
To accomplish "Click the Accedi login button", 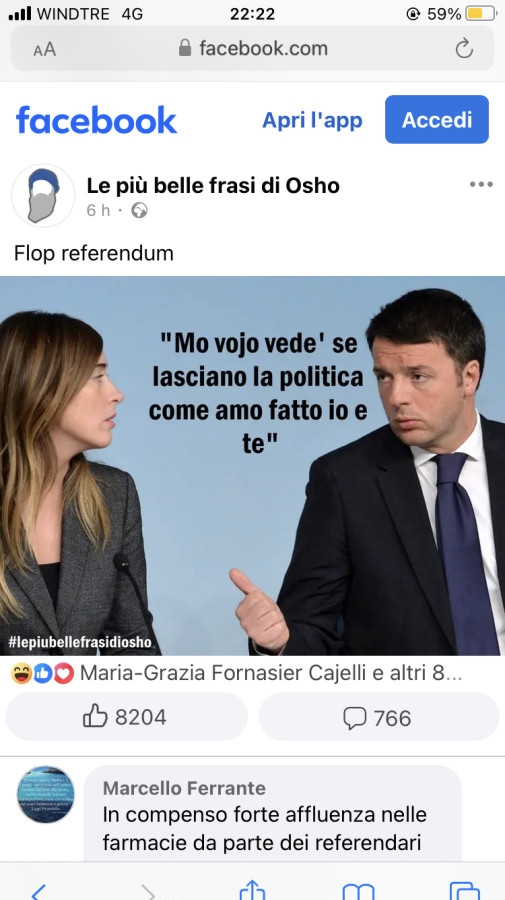I will pyautogui.click(x=437, y=119).
